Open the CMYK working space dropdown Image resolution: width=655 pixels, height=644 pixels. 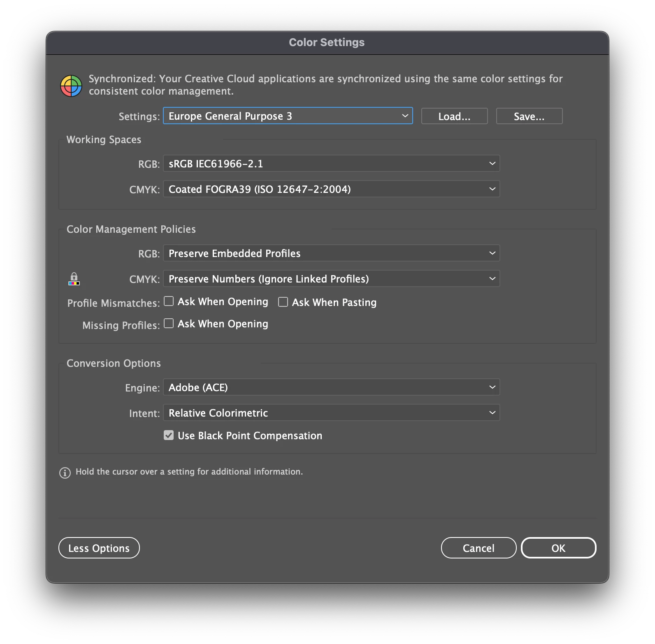pos(332,189)
